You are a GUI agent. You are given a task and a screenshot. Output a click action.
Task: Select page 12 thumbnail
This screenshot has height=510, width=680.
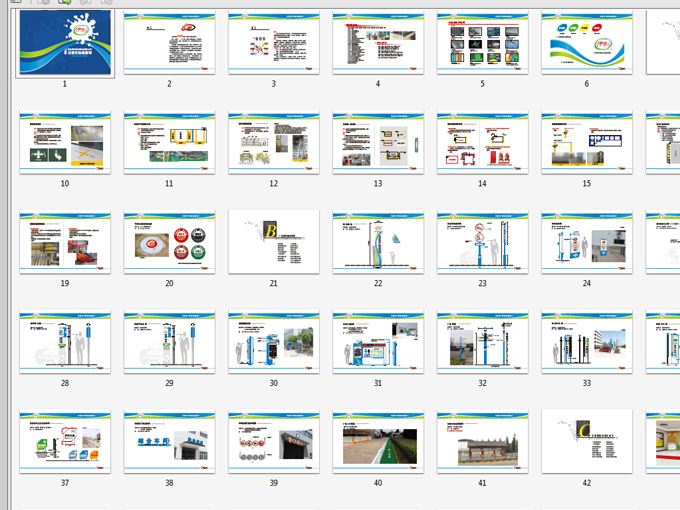[x=274, y=142]
